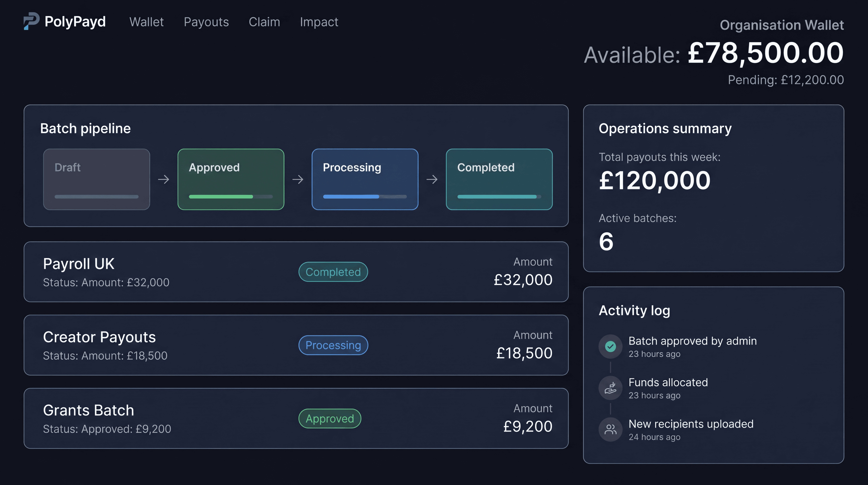
Task: Select the Draft stage card in the pipeline
Action: point(96,179)
